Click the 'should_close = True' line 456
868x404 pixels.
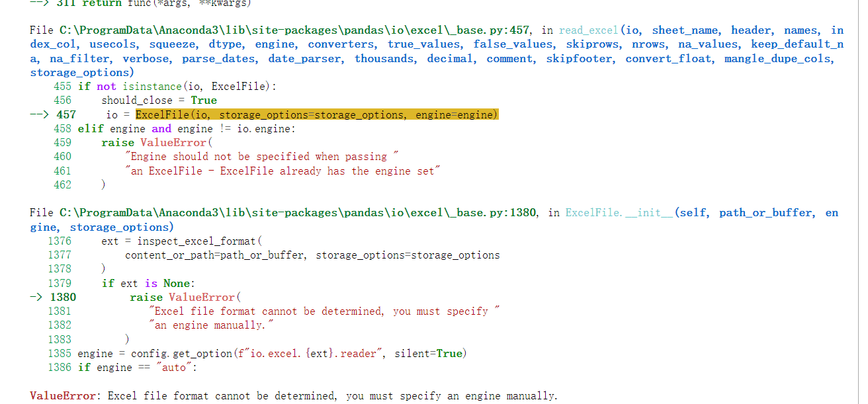point(159,101)
